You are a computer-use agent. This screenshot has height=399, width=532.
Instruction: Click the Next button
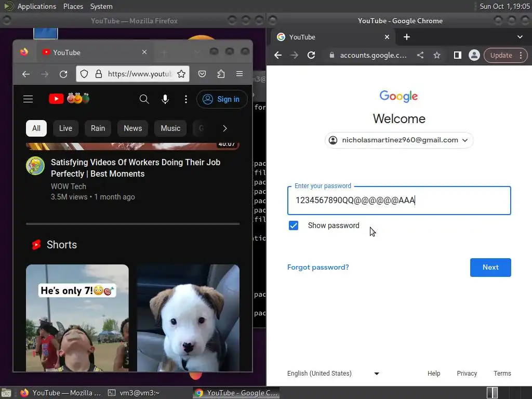point(490,268)
